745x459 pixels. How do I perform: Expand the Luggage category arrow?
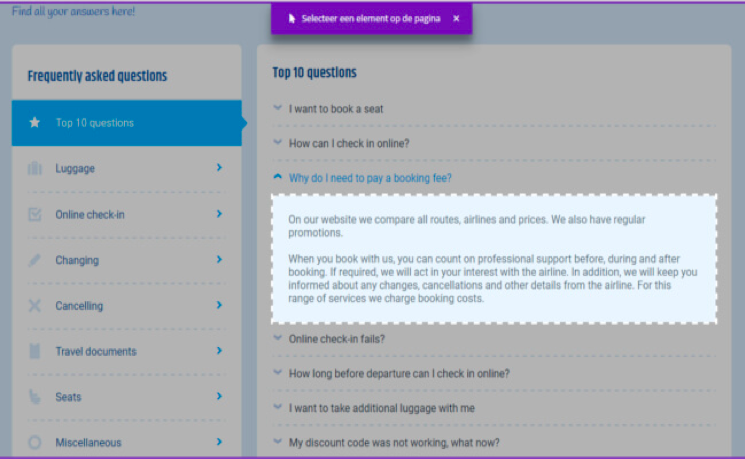219,168
